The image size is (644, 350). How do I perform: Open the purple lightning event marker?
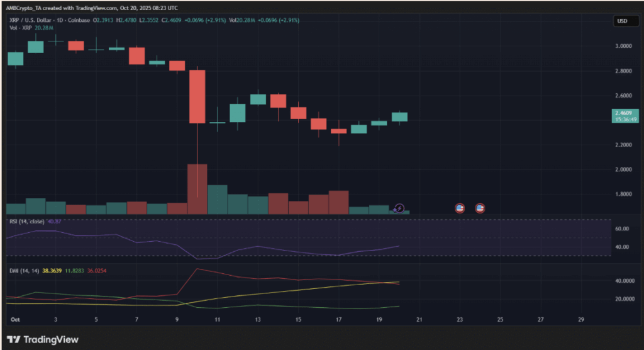399,208
